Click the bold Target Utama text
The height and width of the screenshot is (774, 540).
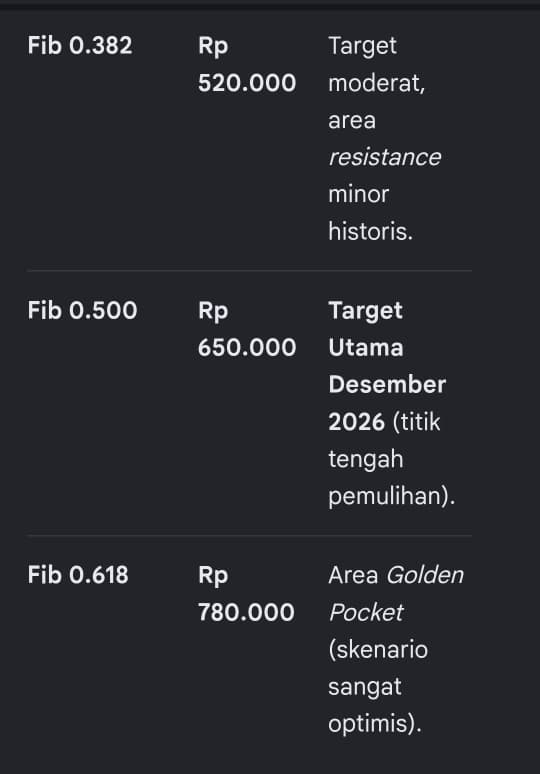[x=366, y=329]
